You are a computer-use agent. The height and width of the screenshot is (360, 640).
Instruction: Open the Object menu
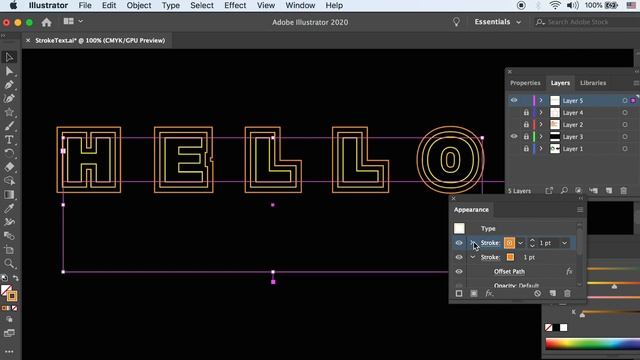point(139,5)
